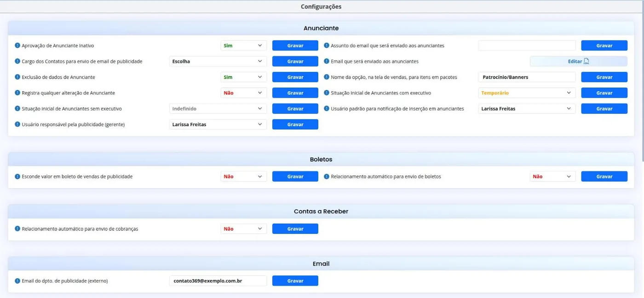Focus the Assunto do email input field
Viewport: 644px width, 298px height.
pos(527,46)
